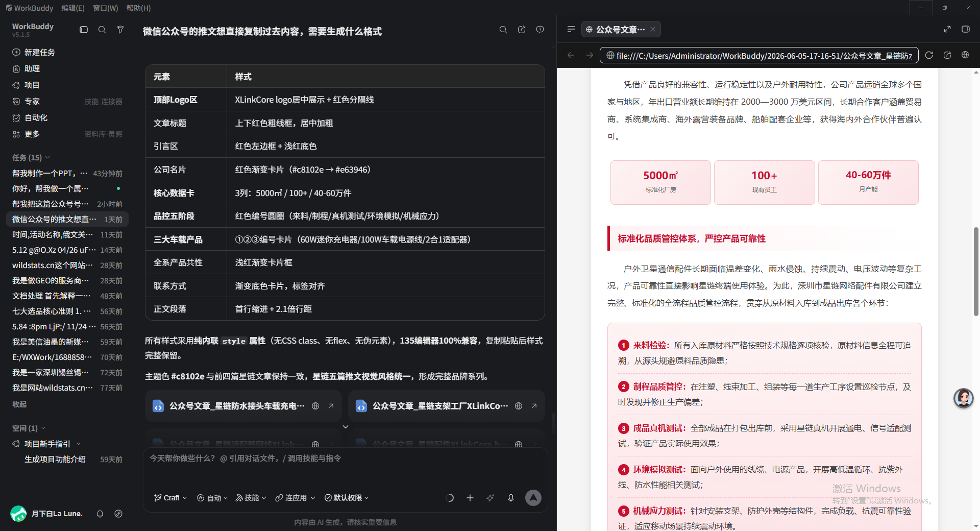This screenshot has width=980, height=531.
Task: Click the preview URL address bar
Action: point(759,55)
